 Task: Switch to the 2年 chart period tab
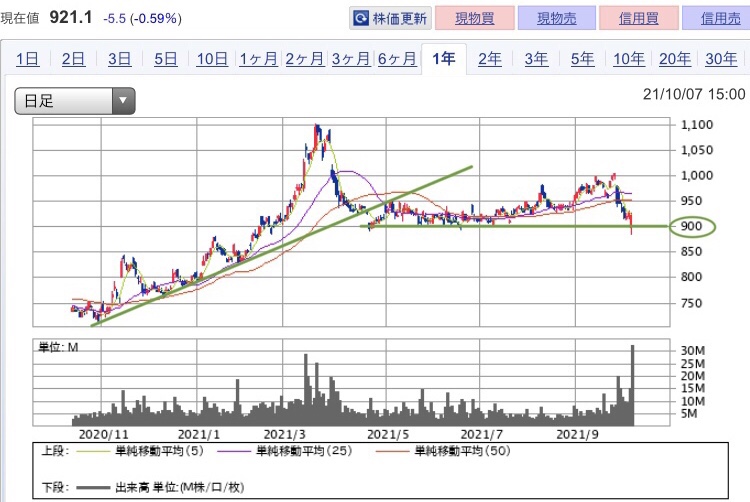(x=490, y=59)
